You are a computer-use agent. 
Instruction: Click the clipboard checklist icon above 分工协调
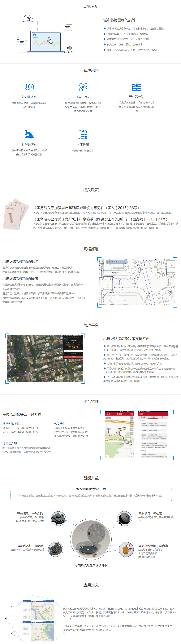pos(83,134)
